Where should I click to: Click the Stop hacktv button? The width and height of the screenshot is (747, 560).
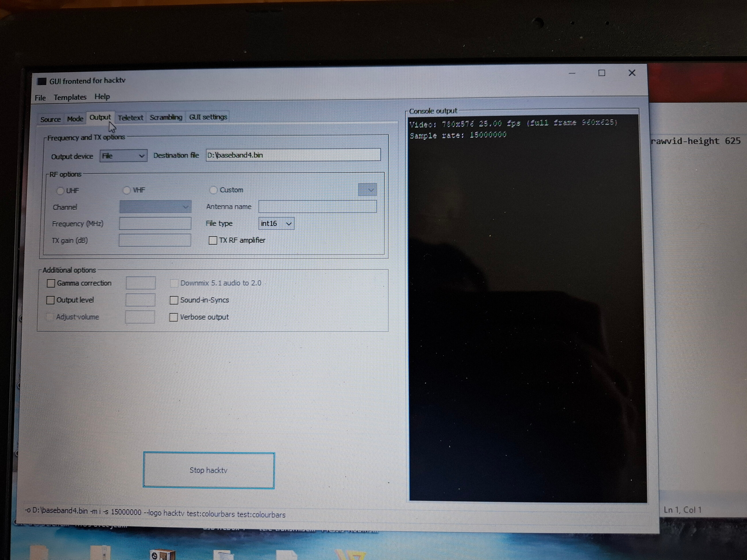[x=209, y=470]
